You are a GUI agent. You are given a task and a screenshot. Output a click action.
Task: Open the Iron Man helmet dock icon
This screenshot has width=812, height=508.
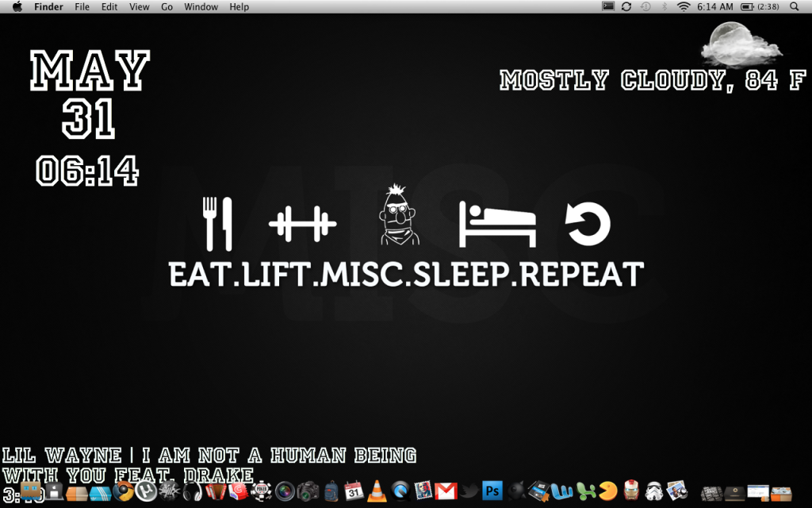pos(630,491)
